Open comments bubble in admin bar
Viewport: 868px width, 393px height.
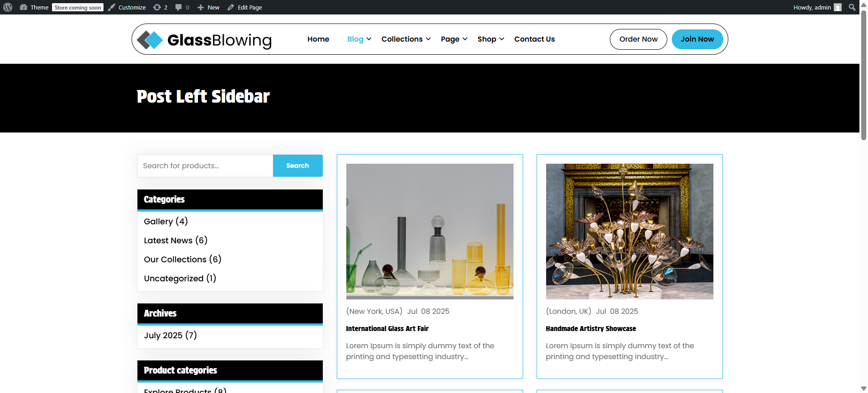point(182,7)
